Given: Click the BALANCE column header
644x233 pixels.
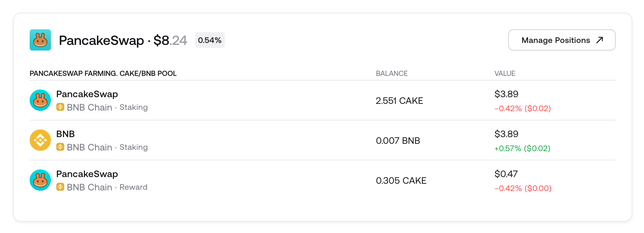Looking at the screenshot, I should (392, 73).
